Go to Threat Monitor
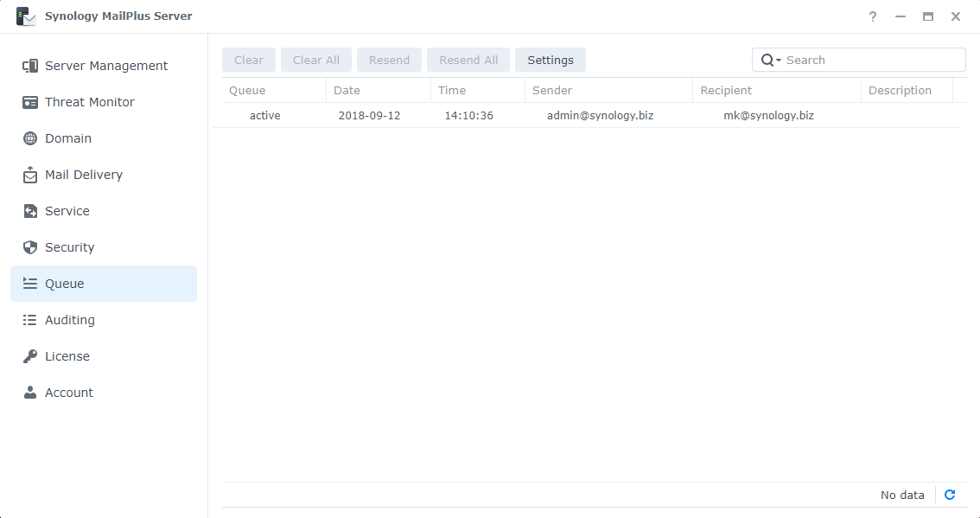Viewport: 980px width, 518px height. click(x=104, y=102)
